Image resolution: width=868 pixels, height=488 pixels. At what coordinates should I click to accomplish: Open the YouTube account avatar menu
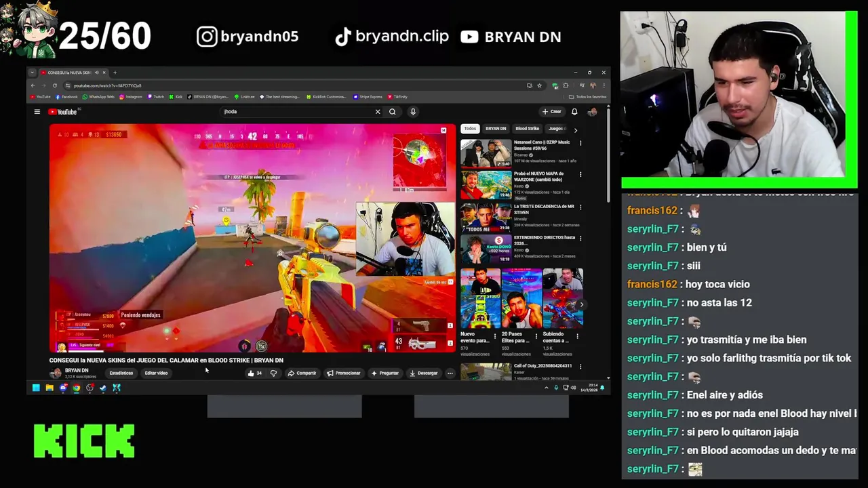592,112
